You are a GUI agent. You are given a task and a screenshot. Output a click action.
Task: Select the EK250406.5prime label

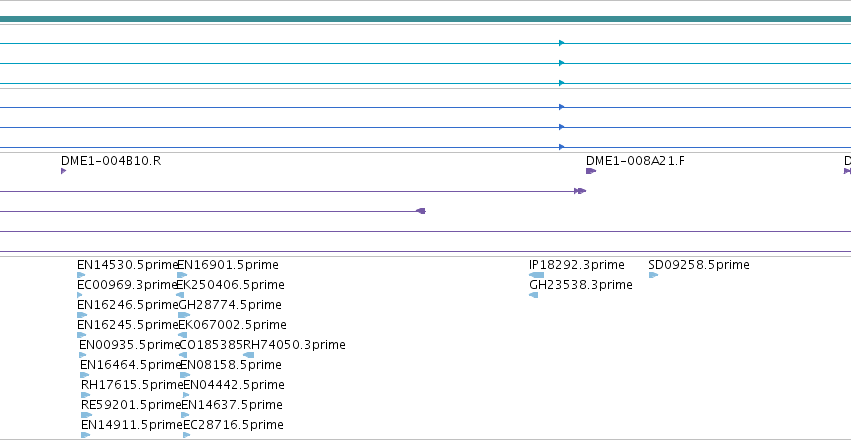[231, 285]
